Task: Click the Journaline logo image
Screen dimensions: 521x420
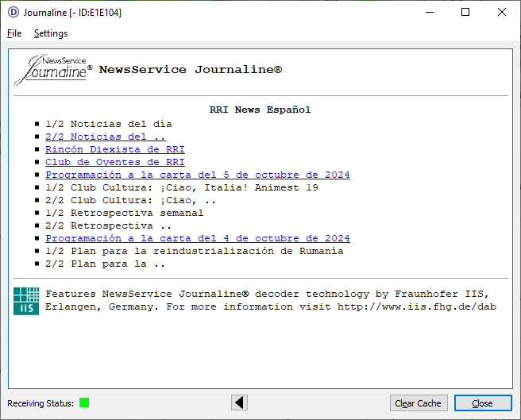Action: [52, 70]
